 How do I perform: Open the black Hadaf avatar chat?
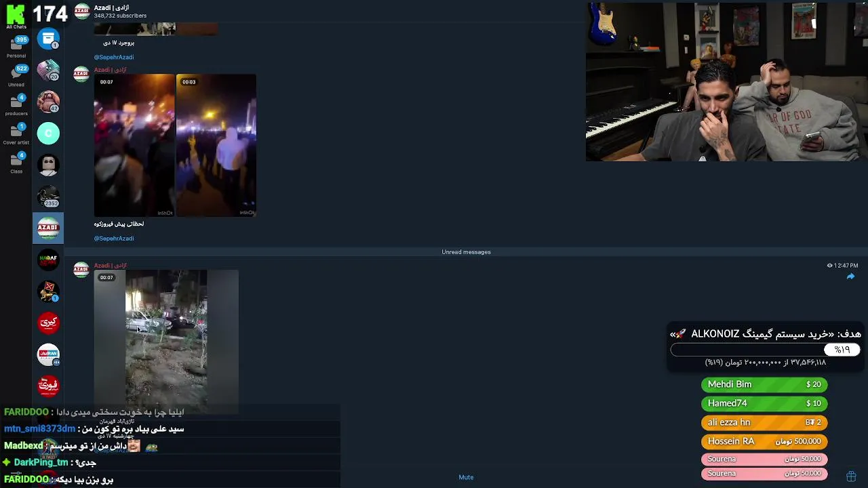(x=48, y=260)
